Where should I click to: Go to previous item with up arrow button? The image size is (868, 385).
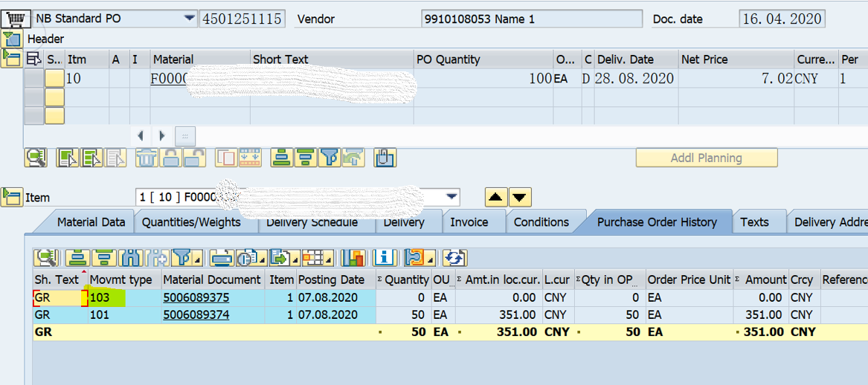coord(495,196)
